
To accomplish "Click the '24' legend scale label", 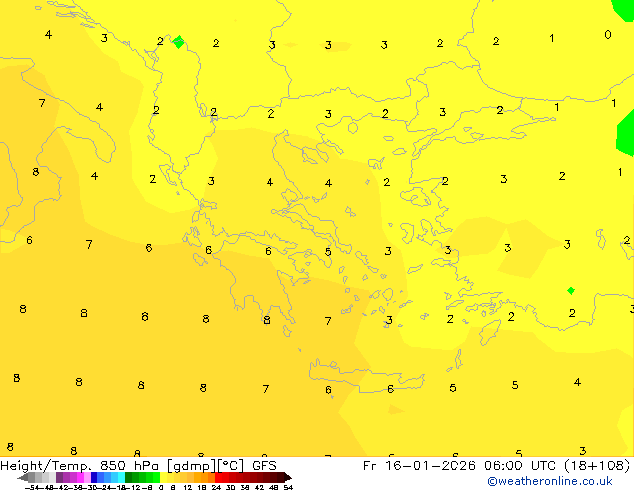I will pos(216,487).
